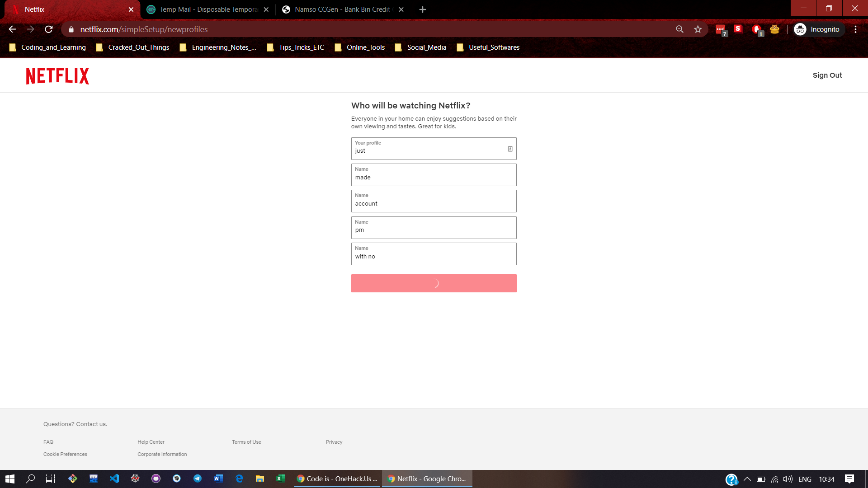Open the Help Center footer link
This screenshot has width=868, height=488.
coord(151,442)
